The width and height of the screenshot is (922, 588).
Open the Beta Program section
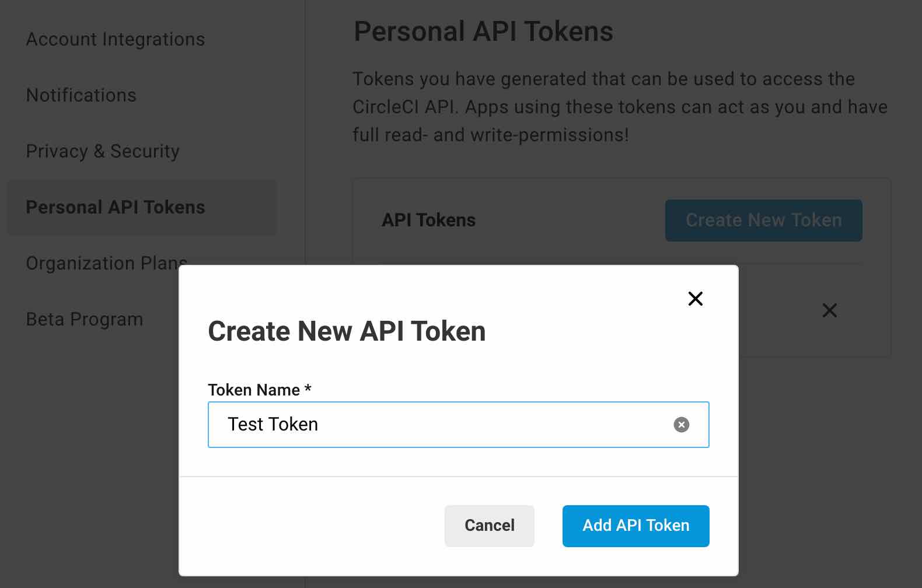(84, 319)
